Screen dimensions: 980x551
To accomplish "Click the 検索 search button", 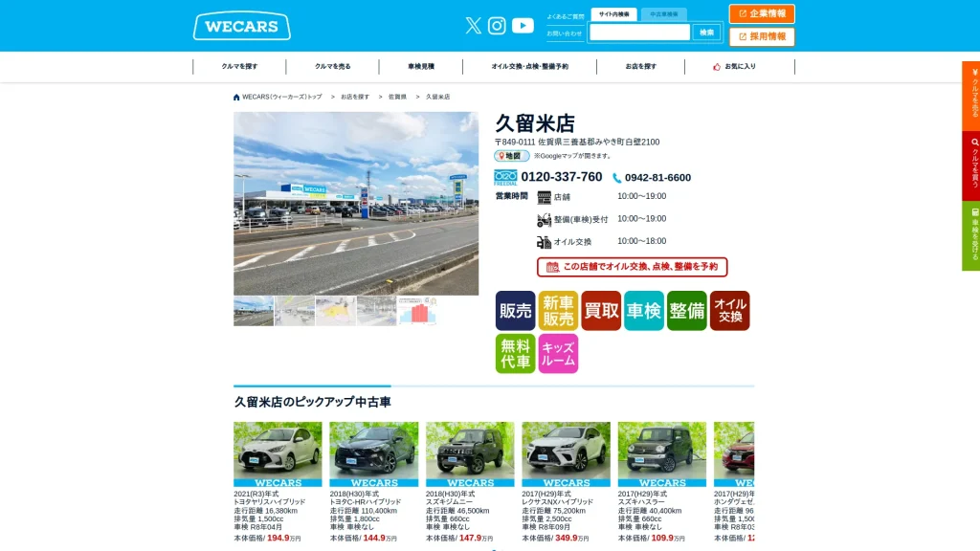I will 706,33.
